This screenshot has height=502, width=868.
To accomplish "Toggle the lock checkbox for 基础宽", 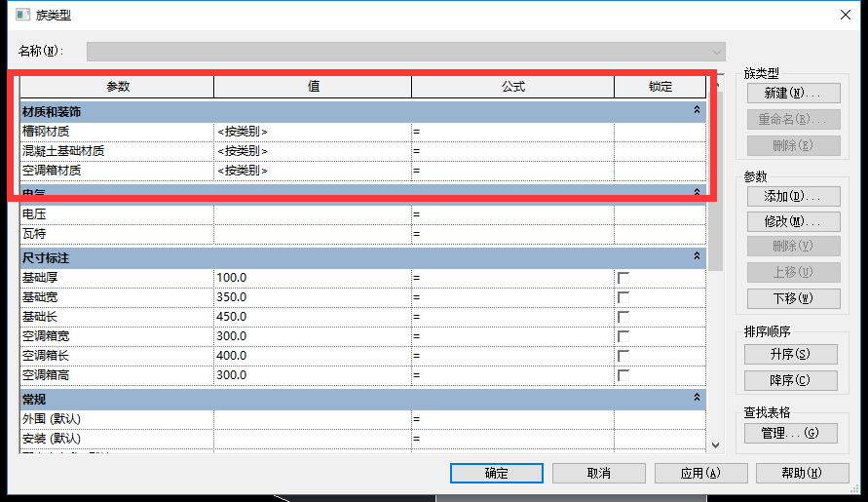I will (x=623, y=297).
